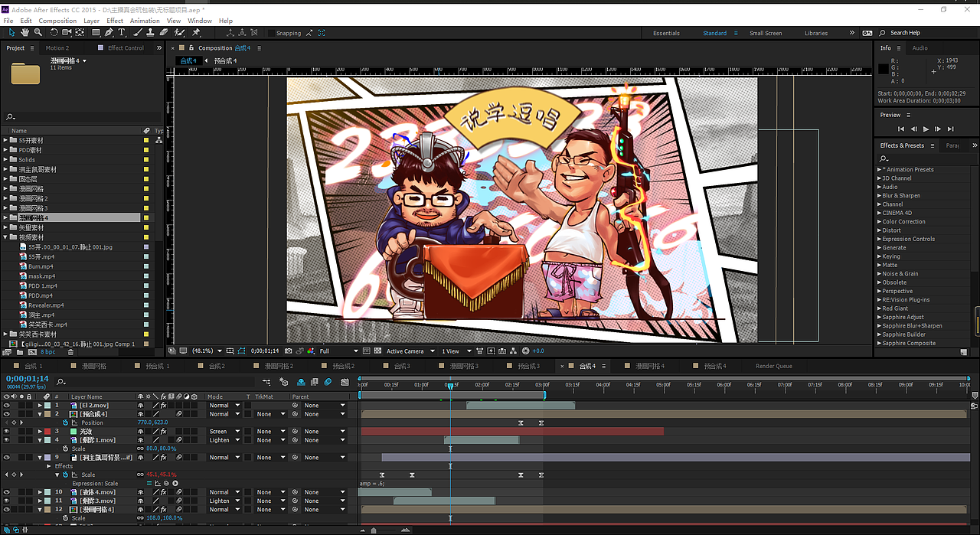Open the Render Queue tab
The image size is (980, 535).
(x=773, y=367)
